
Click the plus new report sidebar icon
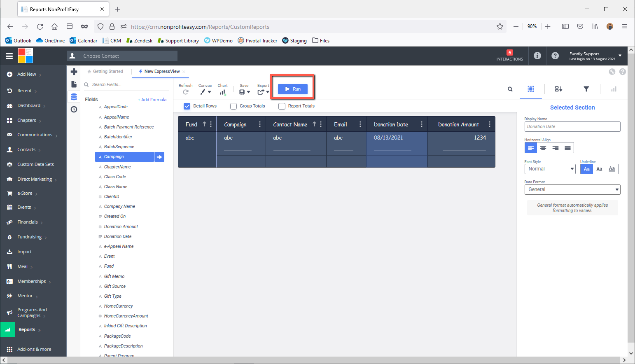[74, 72]
